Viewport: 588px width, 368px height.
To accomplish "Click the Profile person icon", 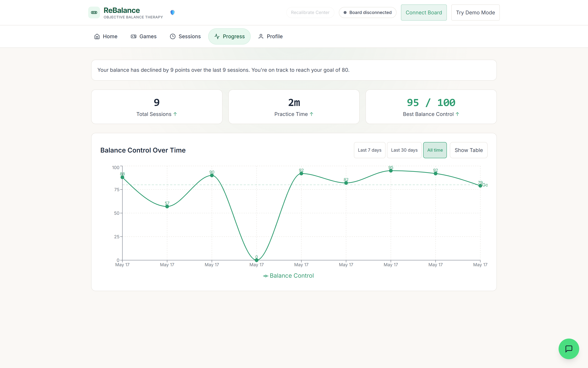I will click(x=261, y=36).
